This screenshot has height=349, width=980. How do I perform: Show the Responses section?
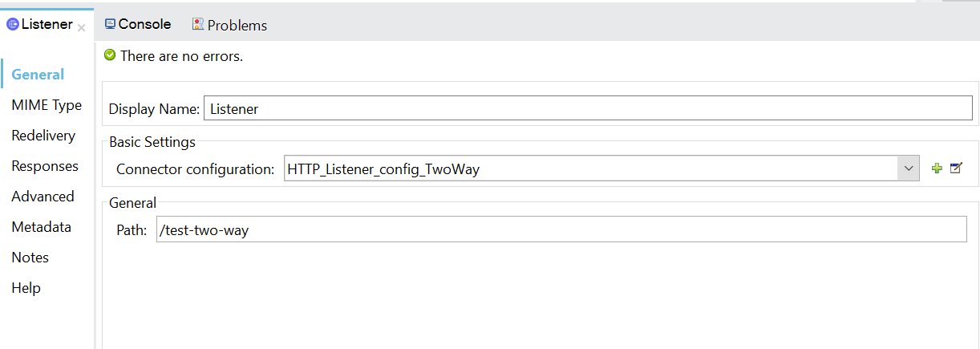45,166
